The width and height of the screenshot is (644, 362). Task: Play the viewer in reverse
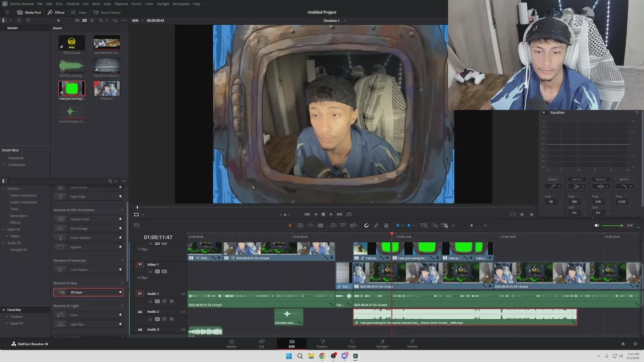[315, 214]
